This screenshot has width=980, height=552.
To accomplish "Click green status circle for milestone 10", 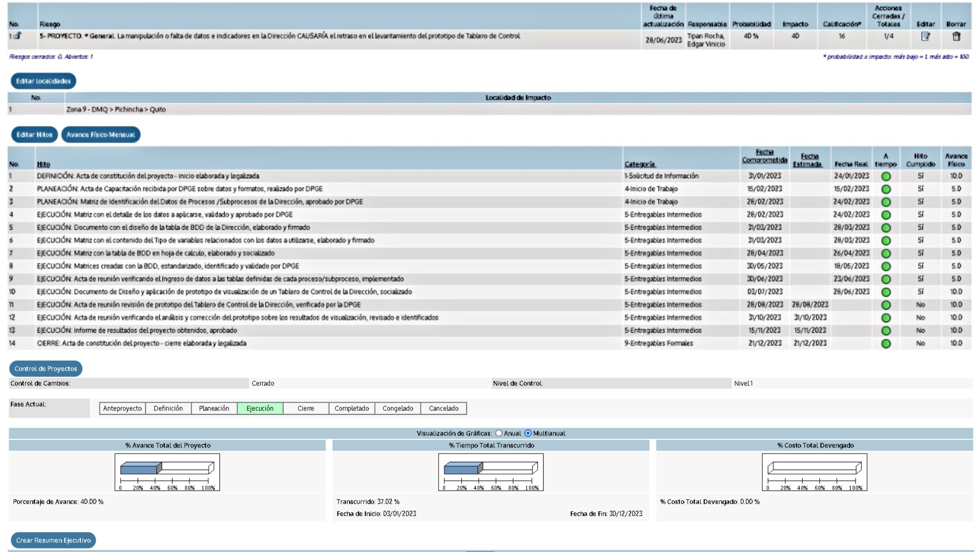I will 885,292.
